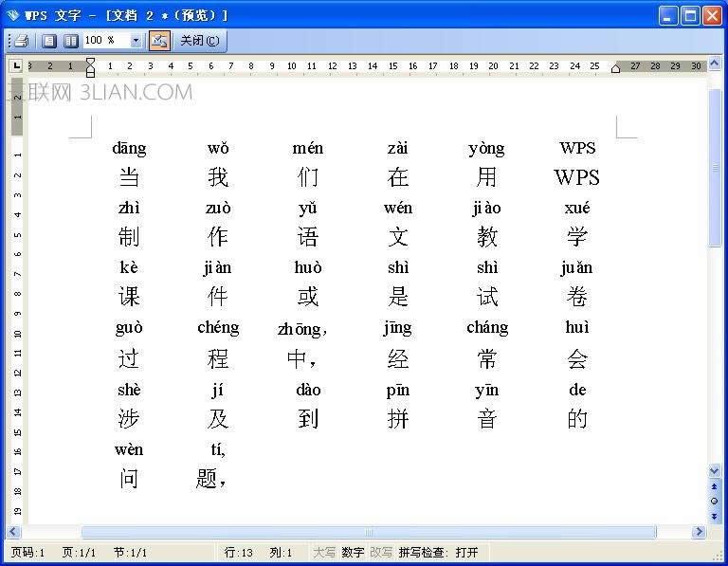Click the right indent marker on ruler
Viewport: 728px width, 566px height.
tap(615, 68)
